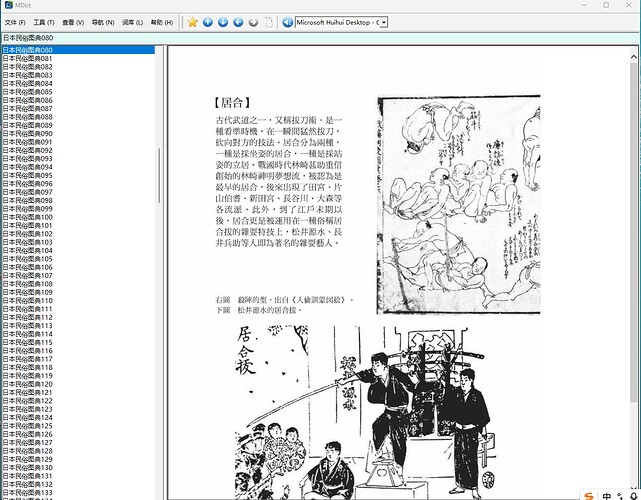Select list entry 日本民俗图典104
The image size is (641, 500).
coord(78,250)
